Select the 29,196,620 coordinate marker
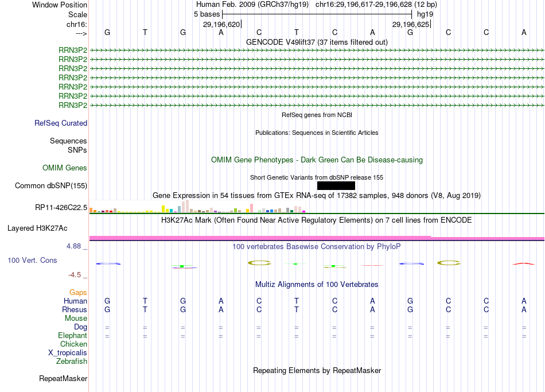The height and width of the screenshot is (392, 545). click(222, 24)
